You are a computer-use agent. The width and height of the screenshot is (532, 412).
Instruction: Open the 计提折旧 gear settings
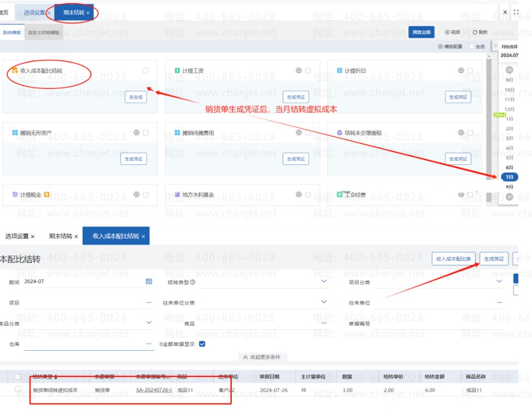coord(461,71)
